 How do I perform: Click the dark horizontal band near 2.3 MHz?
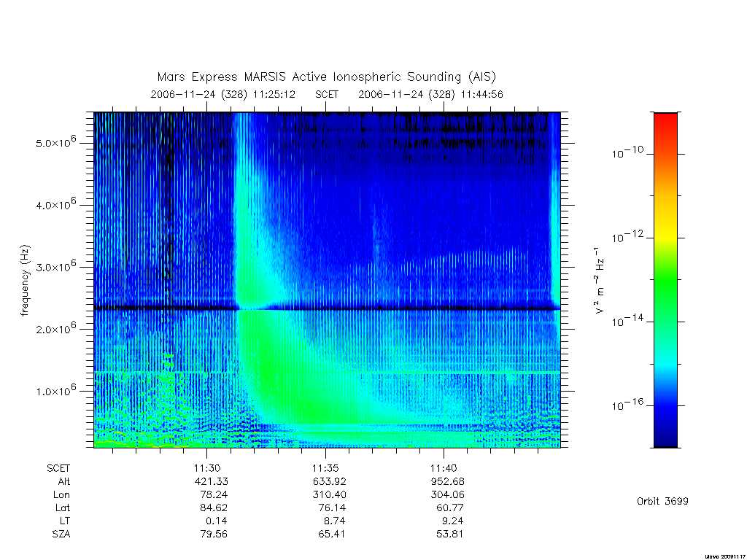[327, 308]
